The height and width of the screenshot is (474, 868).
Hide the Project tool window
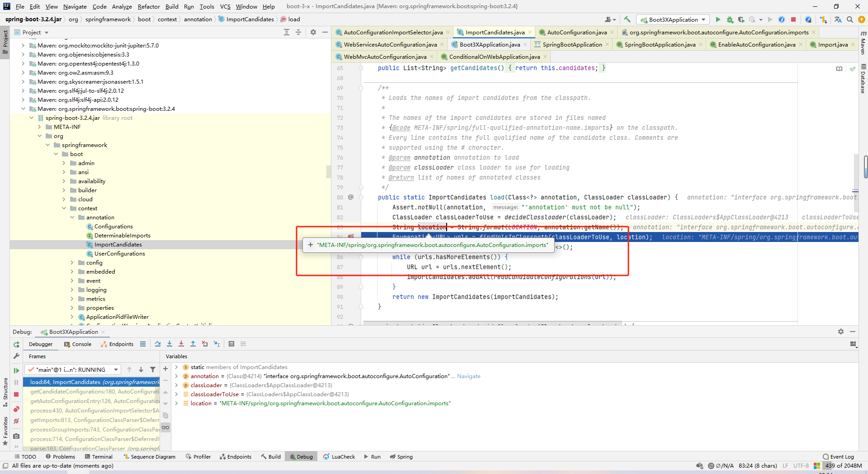[x=325, y=32]
